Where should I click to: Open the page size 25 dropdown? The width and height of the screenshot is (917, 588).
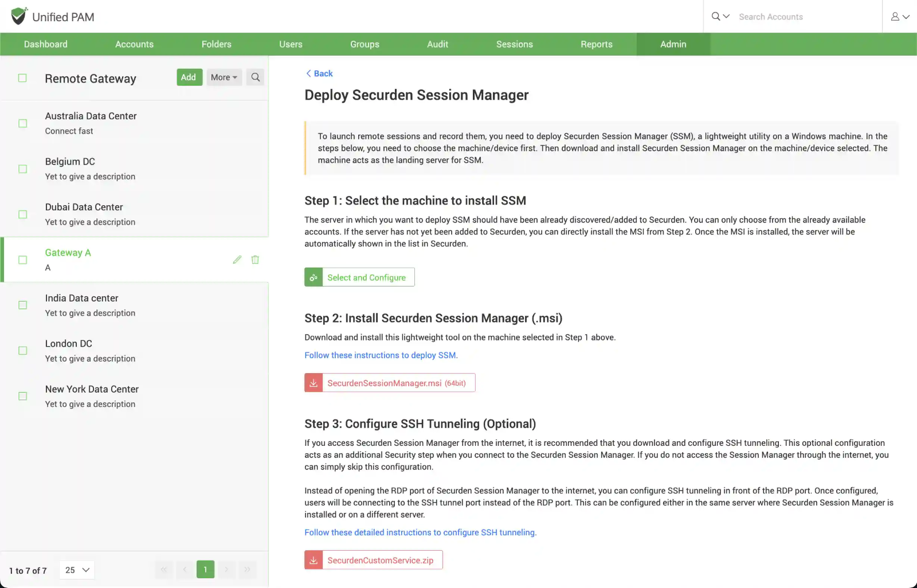click(77, 570)
